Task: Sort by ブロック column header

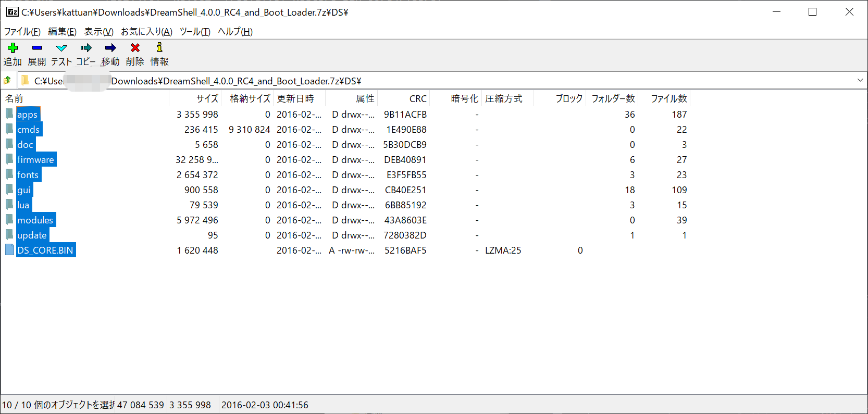Action: click(x=560, y=98)
